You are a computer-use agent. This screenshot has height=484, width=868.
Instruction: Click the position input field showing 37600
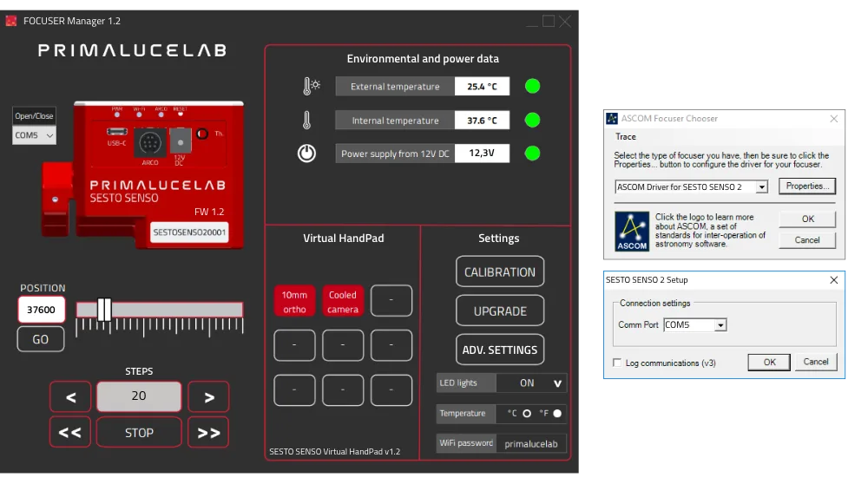click(41, 310)
